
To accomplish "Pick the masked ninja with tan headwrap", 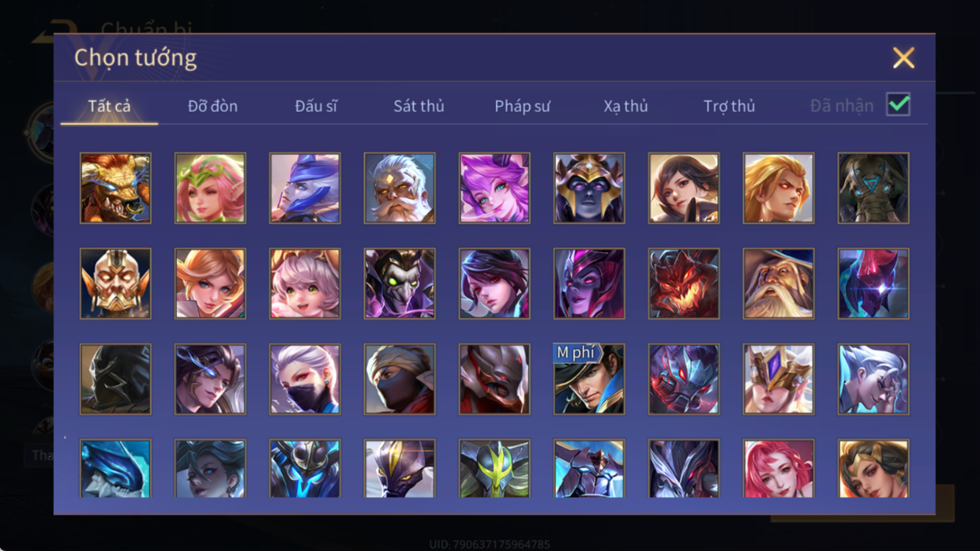I will (400, 379).
